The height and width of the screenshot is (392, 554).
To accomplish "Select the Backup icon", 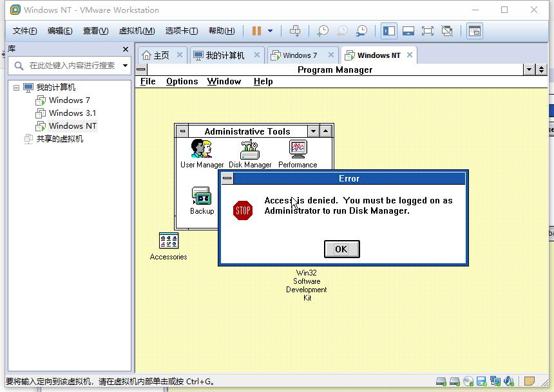I will click(202, 201).
